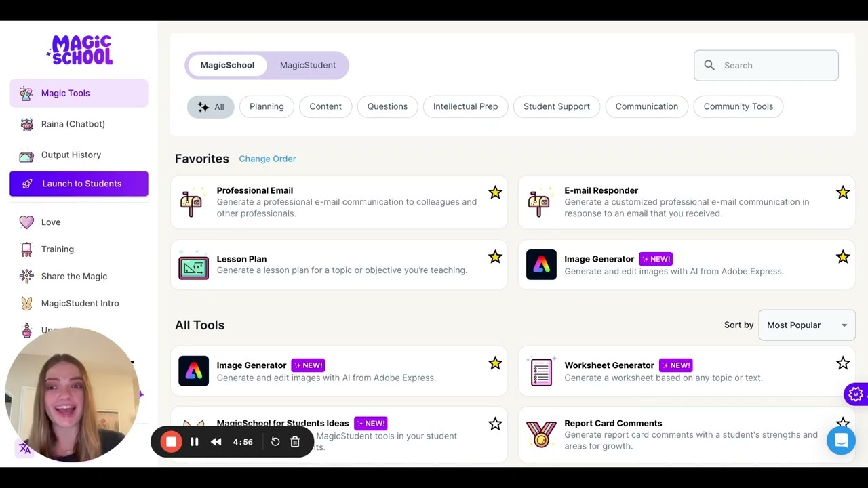
Task: Click the Search input field
Action: [766, 66]
